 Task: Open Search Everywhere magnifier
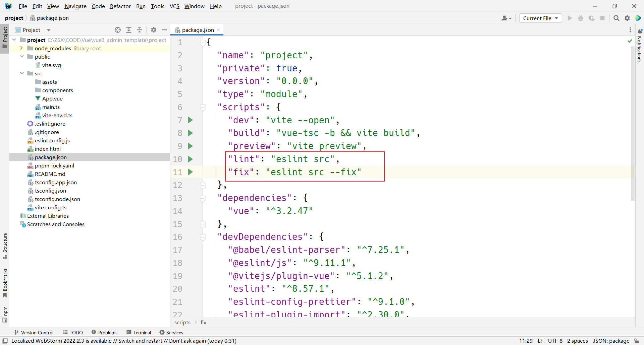tap(616, 18)
